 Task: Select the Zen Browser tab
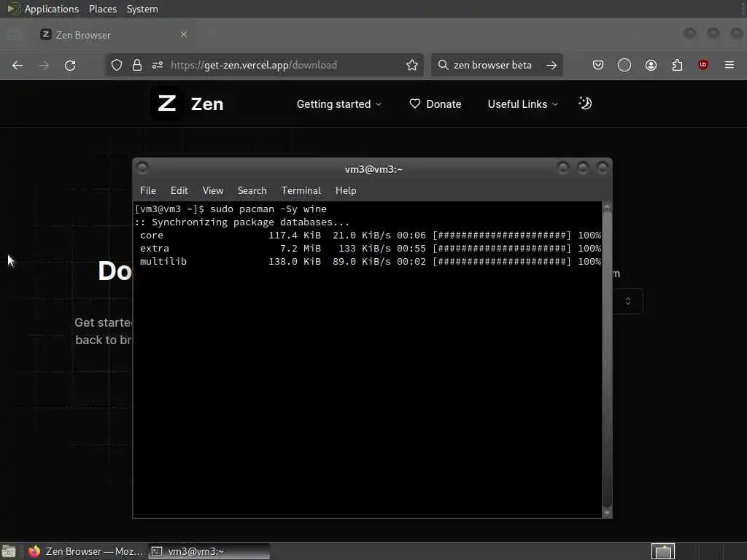click(x=115, y=35)
